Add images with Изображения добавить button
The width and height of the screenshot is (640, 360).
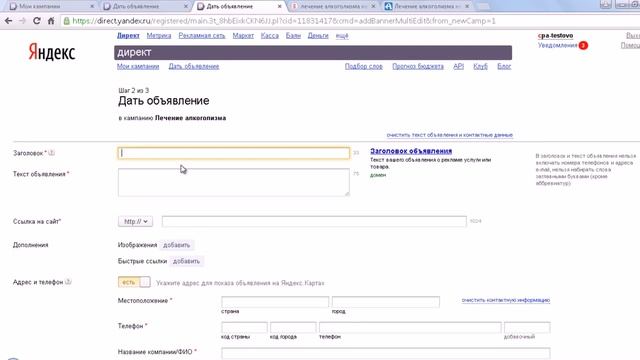(177, 245)
